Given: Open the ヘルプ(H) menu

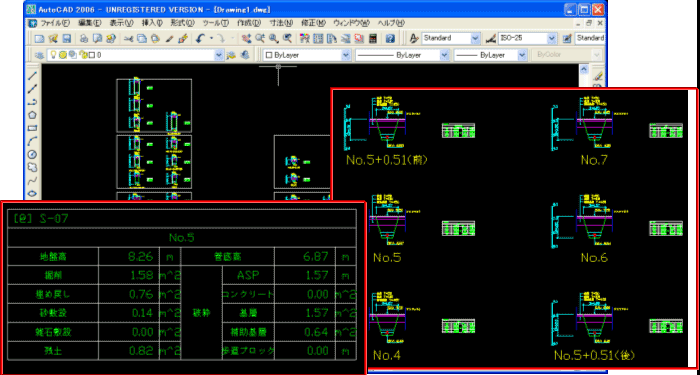Looking at the screenshot, I should coord(391,23).
